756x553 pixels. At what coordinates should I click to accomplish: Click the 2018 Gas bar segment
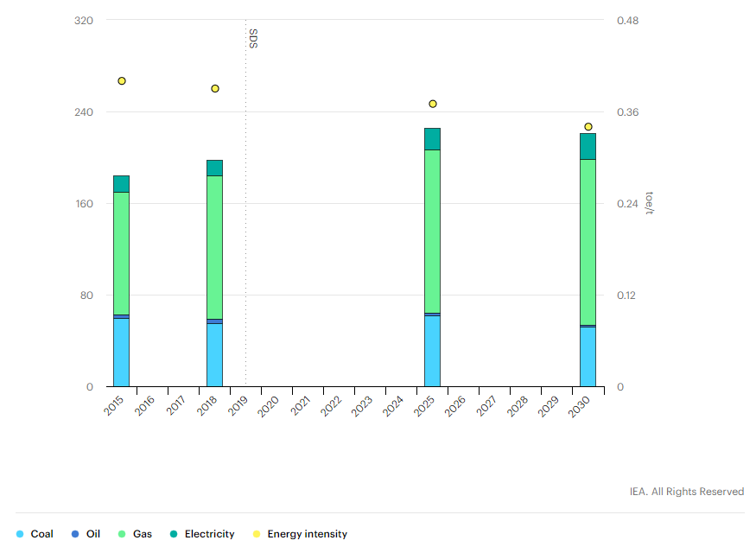coord(214,247)
